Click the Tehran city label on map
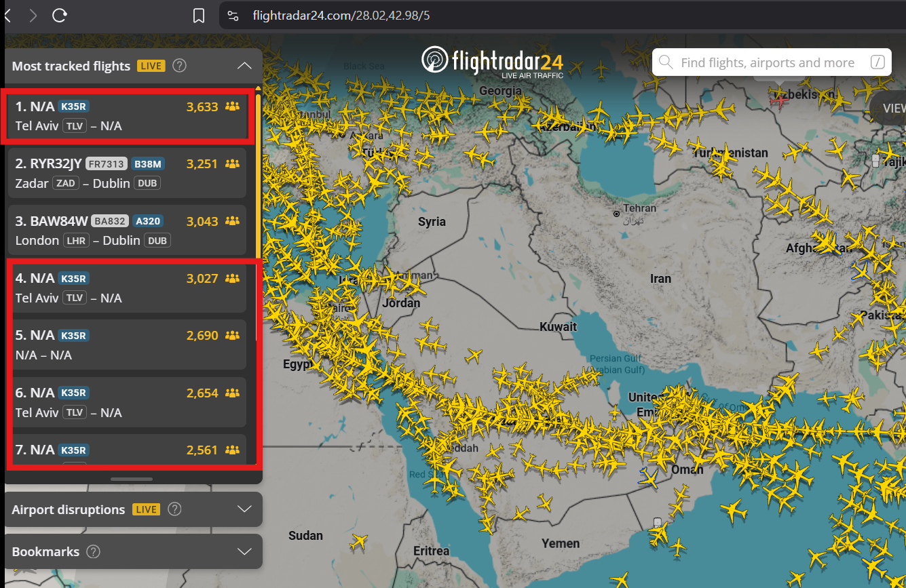 (x=641, y=209)
